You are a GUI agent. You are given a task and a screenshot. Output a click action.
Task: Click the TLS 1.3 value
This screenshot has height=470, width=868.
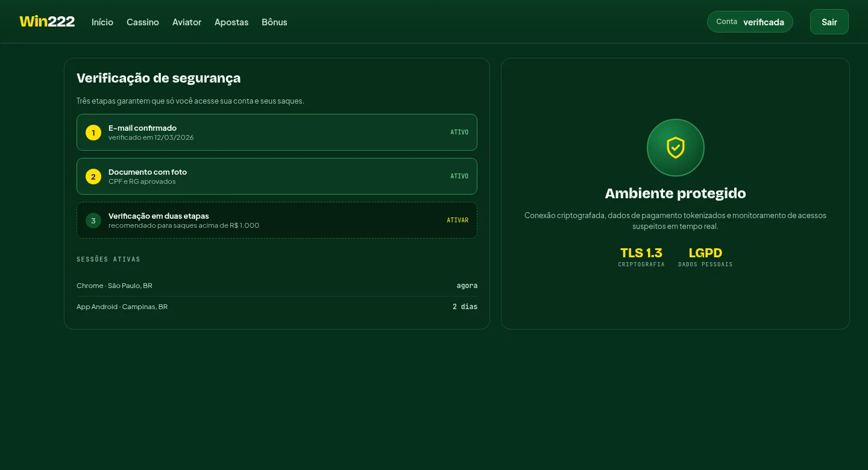coord(641,253)
